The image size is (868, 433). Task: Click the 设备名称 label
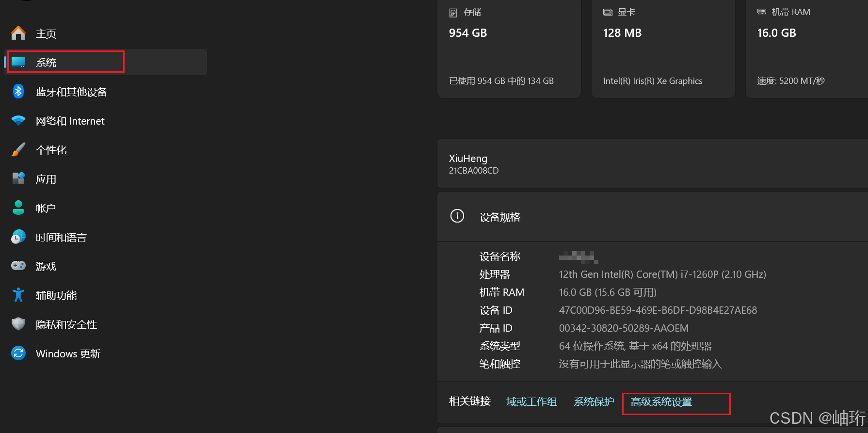click(x=500, y=257)
